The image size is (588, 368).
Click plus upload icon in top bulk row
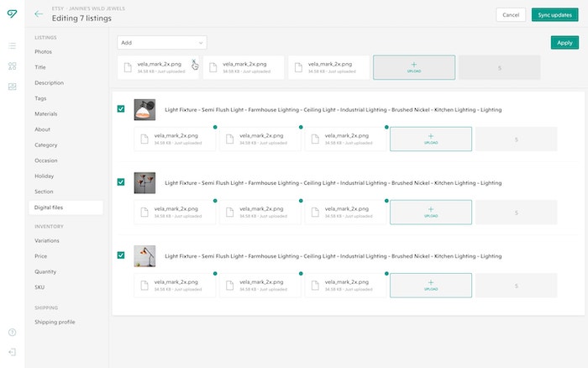point(414,65)
